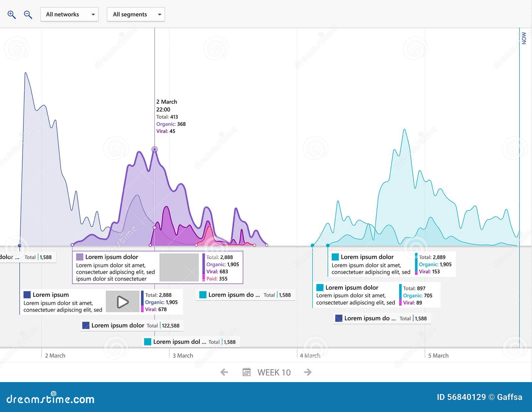Open the Lorem ipsum dol Total 1,588 teal post

(x=191, y=342)
